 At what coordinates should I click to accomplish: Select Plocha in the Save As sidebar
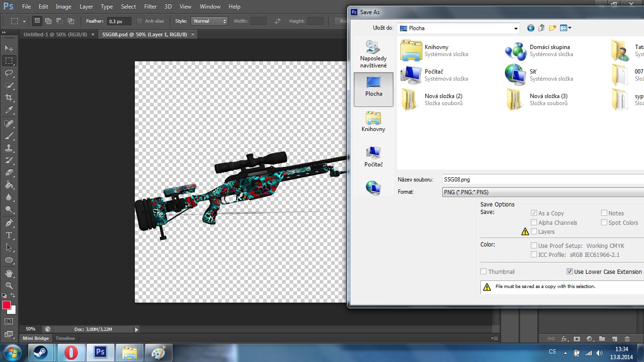tap(373, 90)
